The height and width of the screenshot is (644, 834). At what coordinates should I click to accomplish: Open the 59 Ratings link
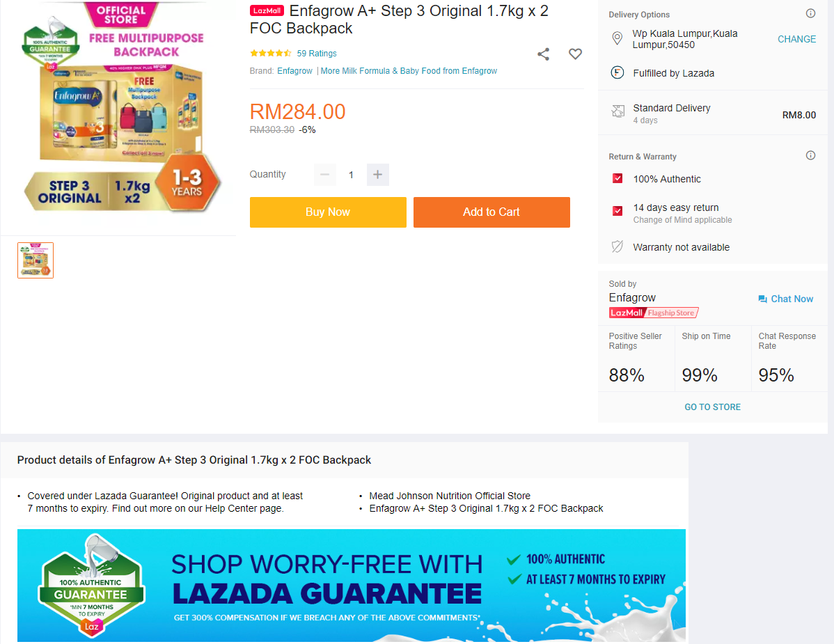pos(317,53)
